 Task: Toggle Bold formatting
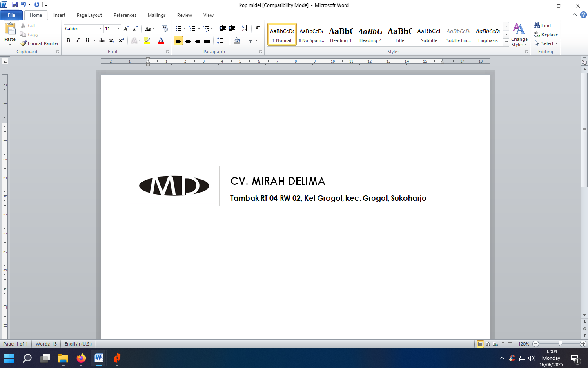[x=68, y=40]
